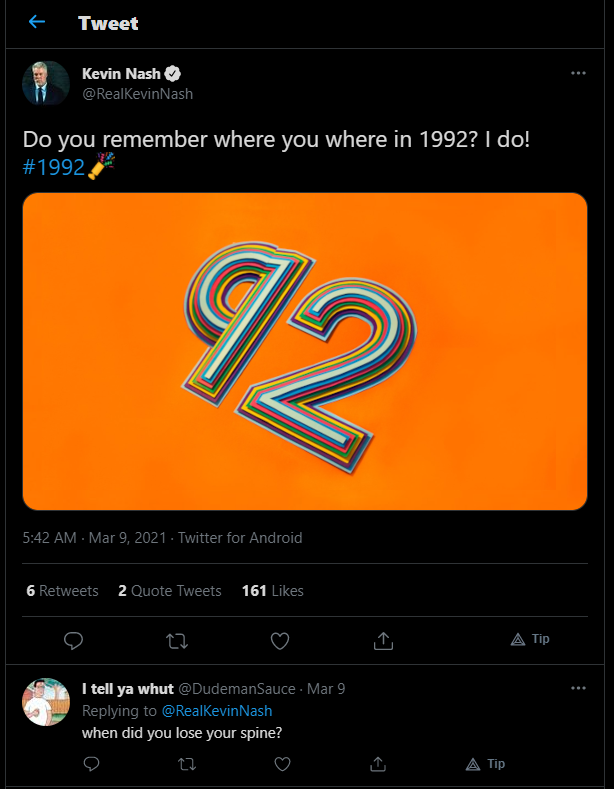Click the @RealKevinNash mention in reply

pos(216,711)
